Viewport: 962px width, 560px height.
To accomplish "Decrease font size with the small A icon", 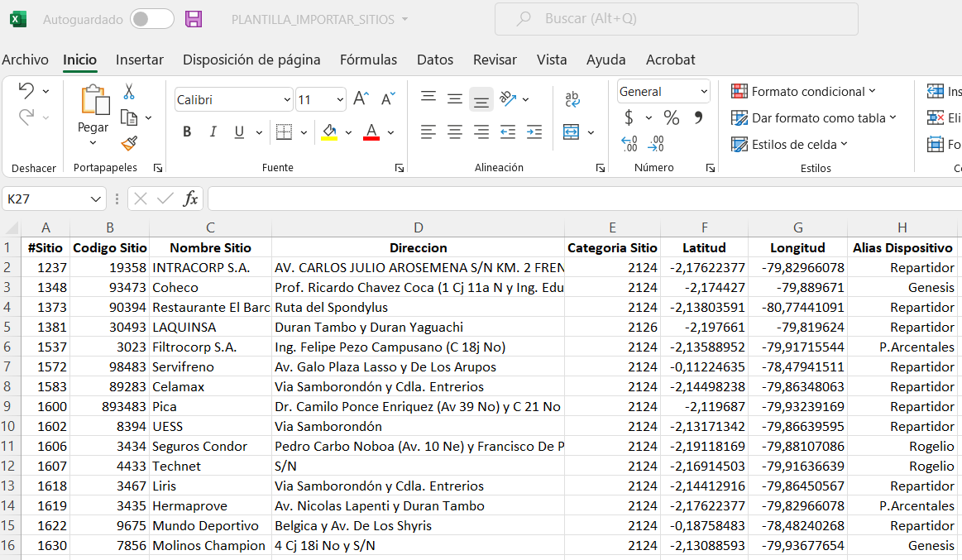I will pyautogui.click(x=388, y=98).
